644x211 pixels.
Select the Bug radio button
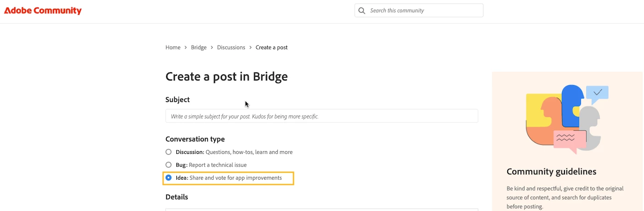pyautogui.click(x=169, y=165)
